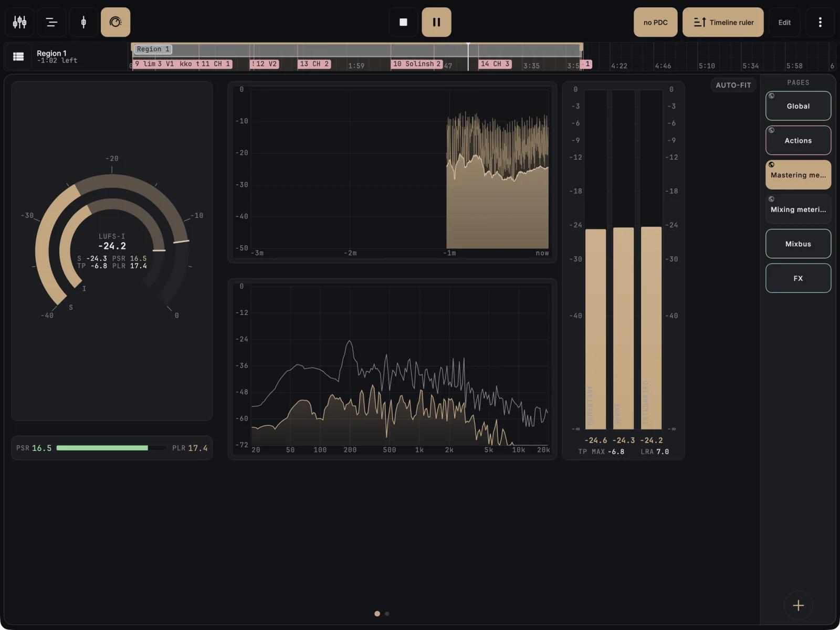This screenshot has width=840, height=630.
Task: Click the PLR 17.4 value below the gauge
Action: (x=190, y=448)
